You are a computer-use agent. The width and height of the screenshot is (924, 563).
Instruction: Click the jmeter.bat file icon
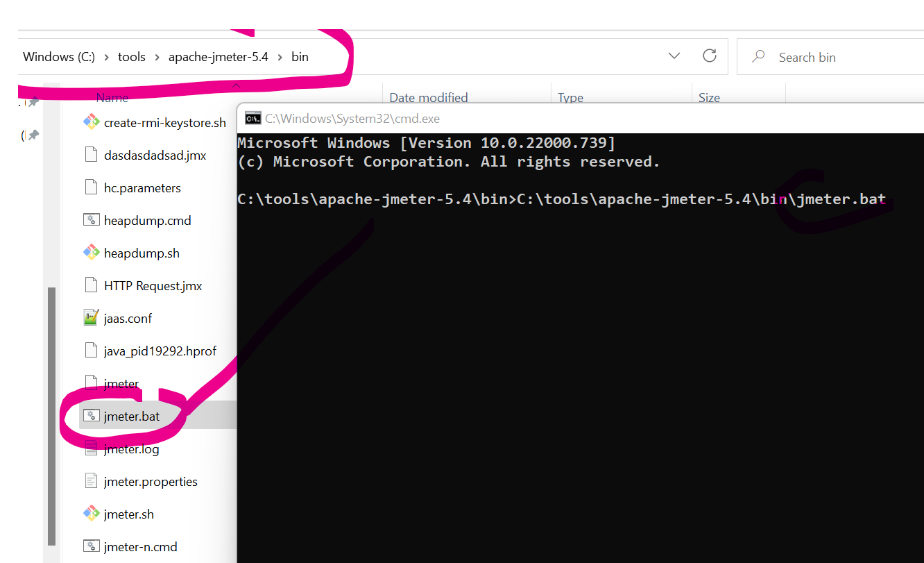pos(91,417)
